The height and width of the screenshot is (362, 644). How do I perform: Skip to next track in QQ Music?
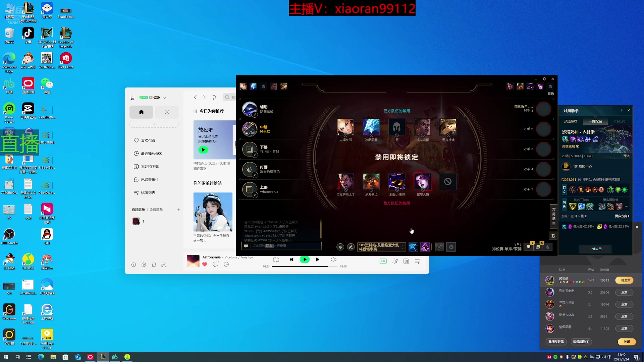click(318, 259)
